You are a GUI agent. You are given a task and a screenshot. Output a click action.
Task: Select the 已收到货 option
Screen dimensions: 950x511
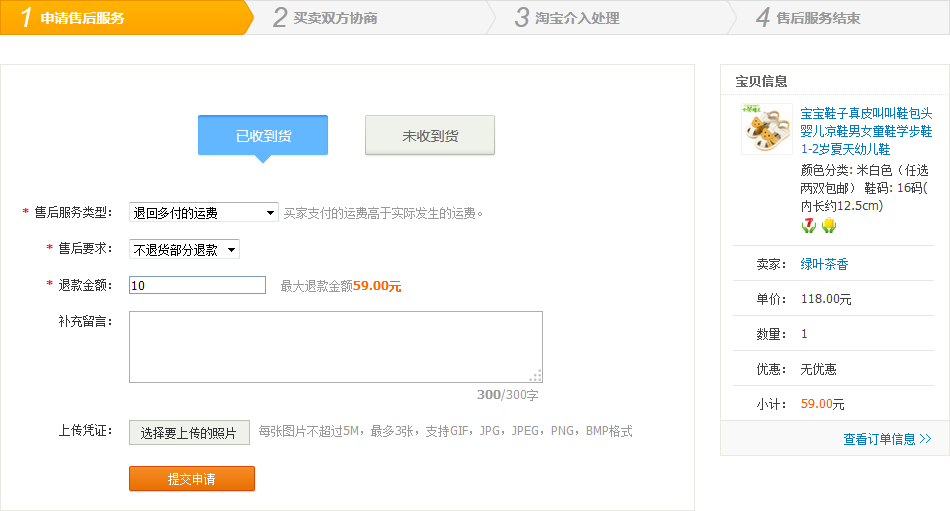point(263,135)
